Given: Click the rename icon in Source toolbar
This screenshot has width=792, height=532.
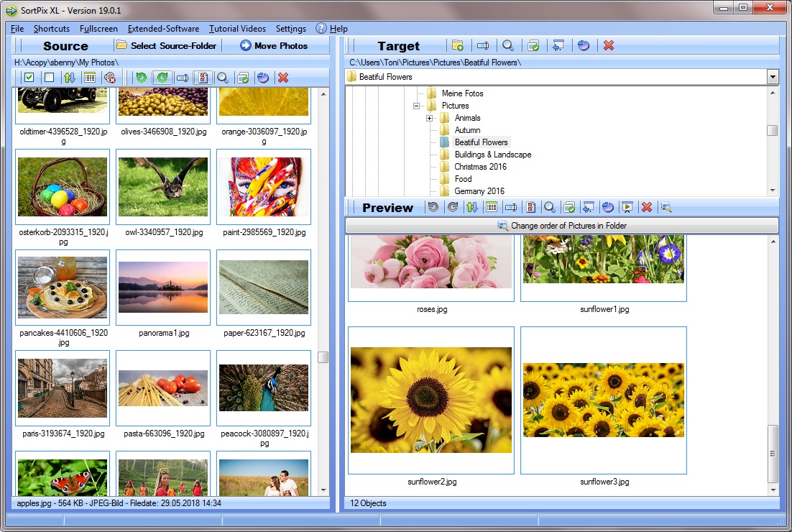Looking at the screenshot, I should [183, 78].
